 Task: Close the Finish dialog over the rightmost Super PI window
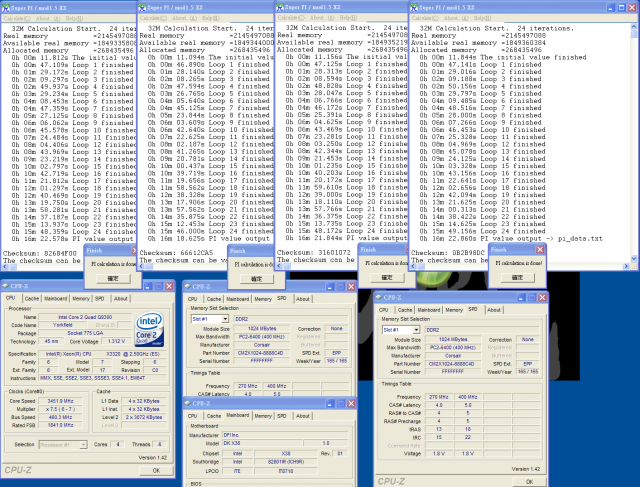[x=540, y=249]
